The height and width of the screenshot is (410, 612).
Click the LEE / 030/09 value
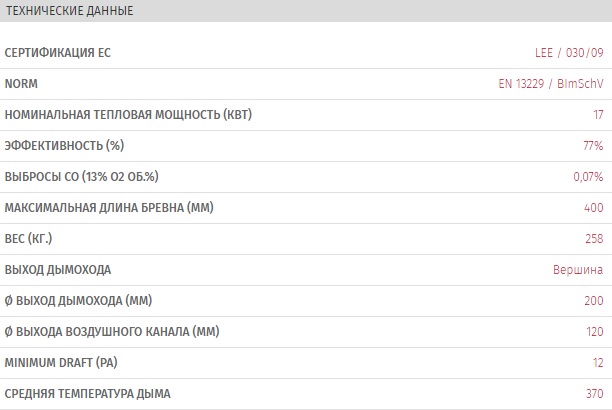pos(569,53)
